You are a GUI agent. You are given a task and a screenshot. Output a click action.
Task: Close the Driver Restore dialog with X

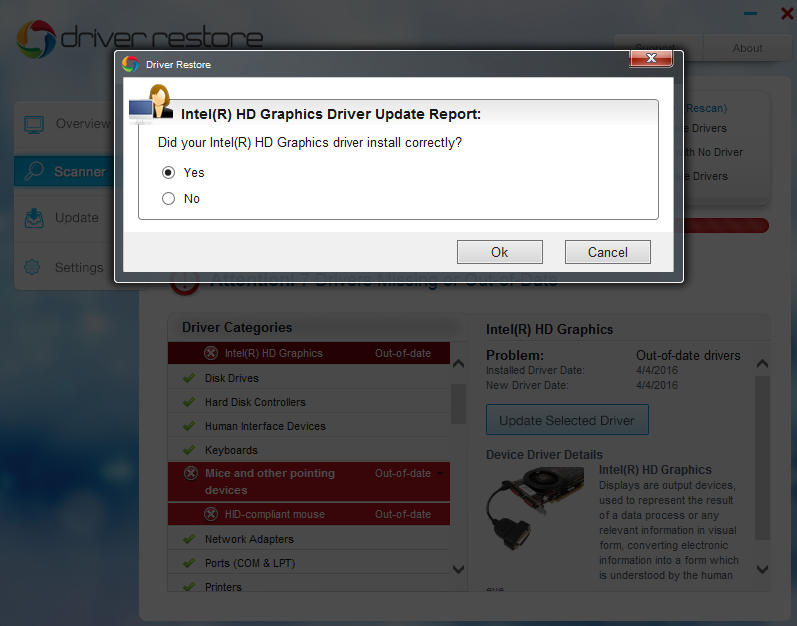(651, 58)
